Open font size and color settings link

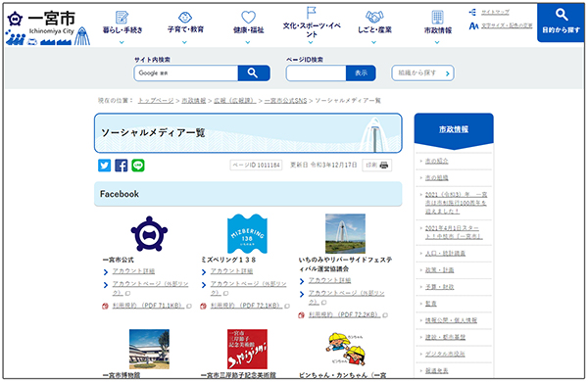[x=507, y=25]
